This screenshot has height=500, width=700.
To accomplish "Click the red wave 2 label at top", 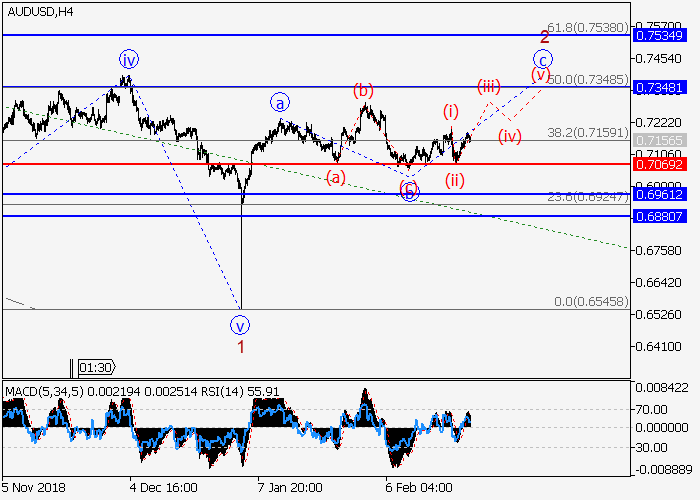I will pos(545,36).
